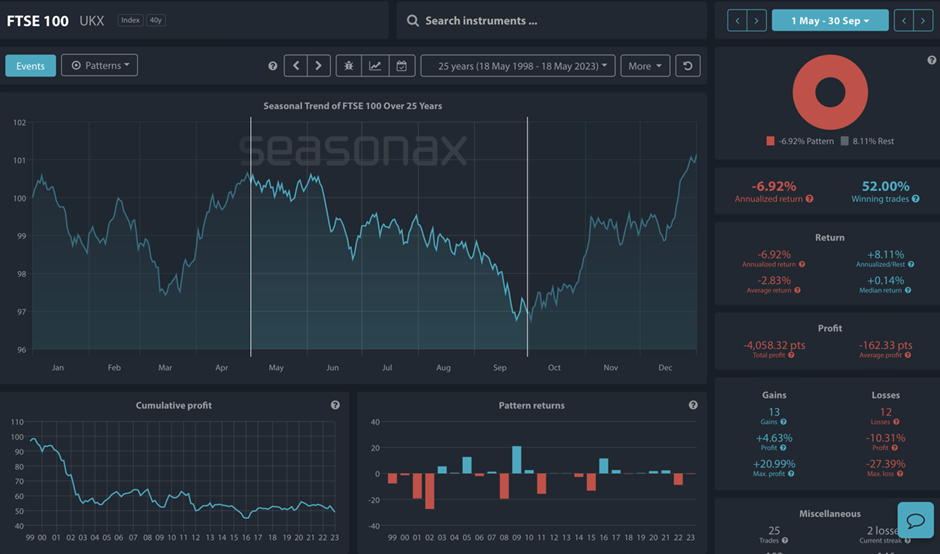Click the help icon in the donut chart panel
The image size is (940, 554).
[x=932, y=60]
